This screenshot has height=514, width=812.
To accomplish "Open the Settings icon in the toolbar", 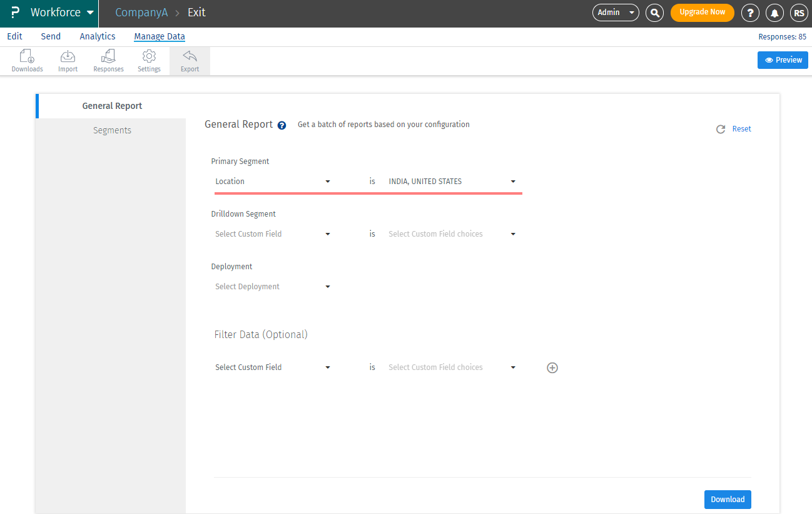I will pos(149,60).
